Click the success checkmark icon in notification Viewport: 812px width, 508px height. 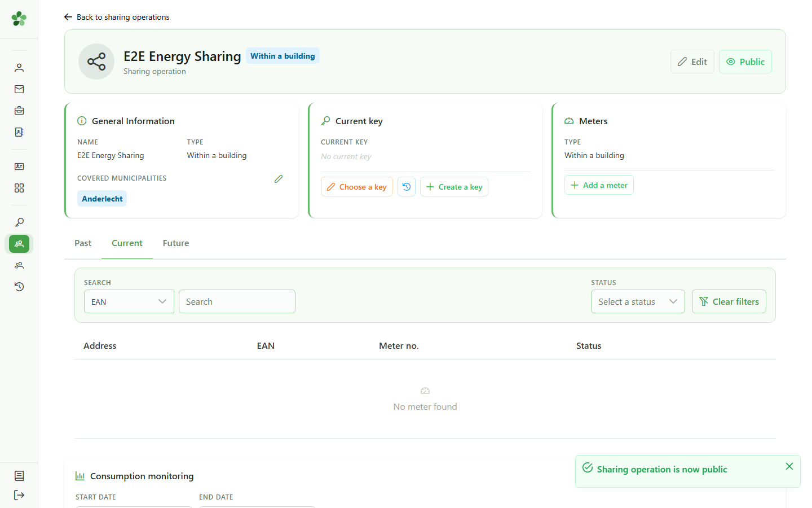[588, 468]
